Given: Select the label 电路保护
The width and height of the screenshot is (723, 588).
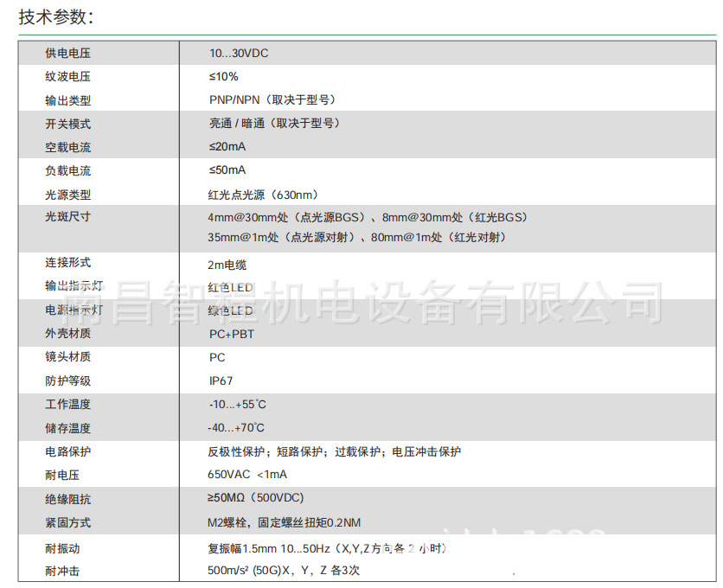Looking at the screenshot, I should pos(67,452).
